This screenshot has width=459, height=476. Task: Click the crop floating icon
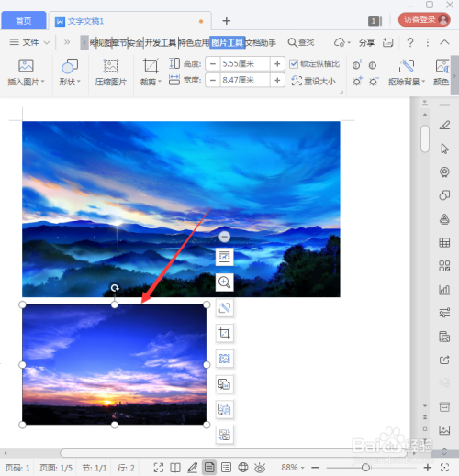pyautogui.click(x=225, y=333)
